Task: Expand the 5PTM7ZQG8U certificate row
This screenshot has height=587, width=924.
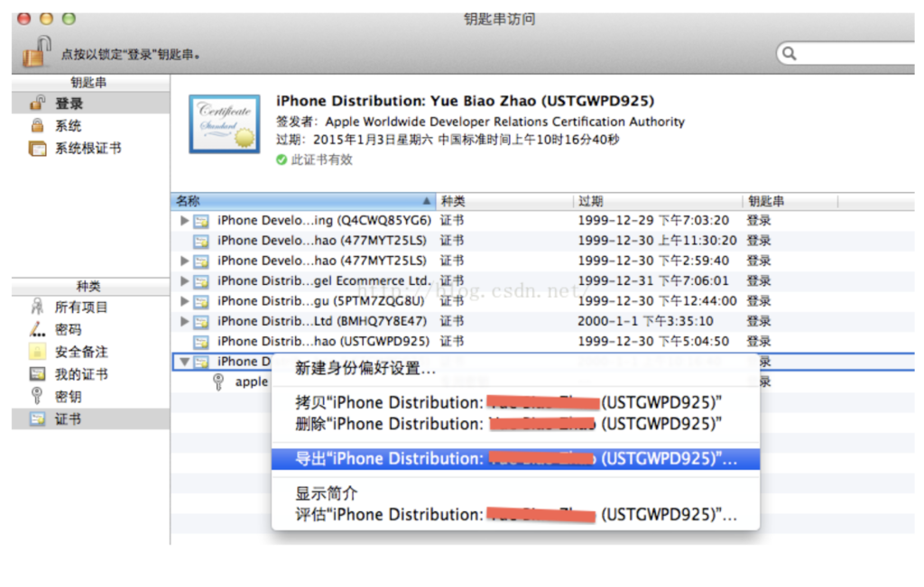Action: coord(184,301)
